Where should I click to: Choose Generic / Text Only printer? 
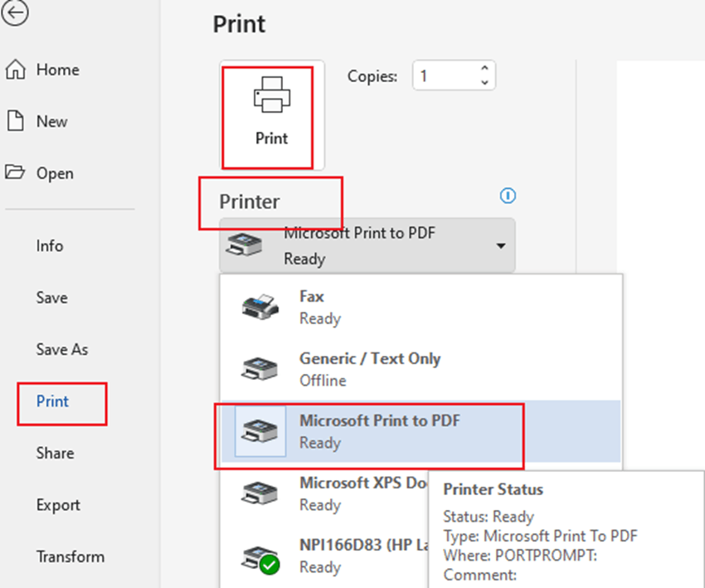point(421,369)
